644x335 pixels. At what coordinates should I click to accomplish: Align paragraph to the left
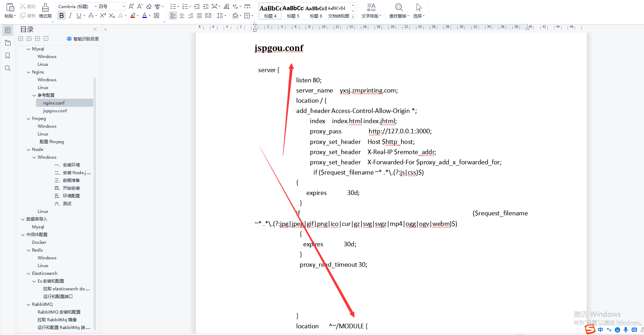tap(173, 15)
